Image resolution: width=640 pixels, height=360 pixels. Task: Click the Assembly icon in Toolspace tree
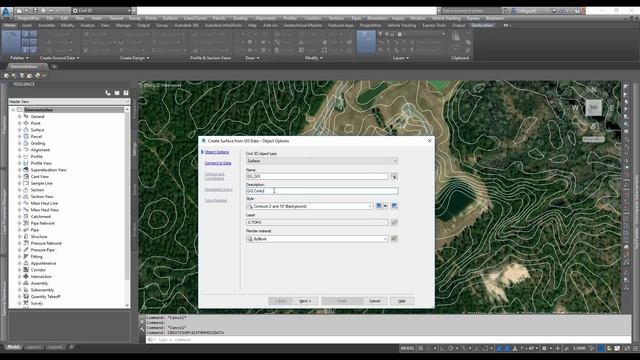coord(26,283)
